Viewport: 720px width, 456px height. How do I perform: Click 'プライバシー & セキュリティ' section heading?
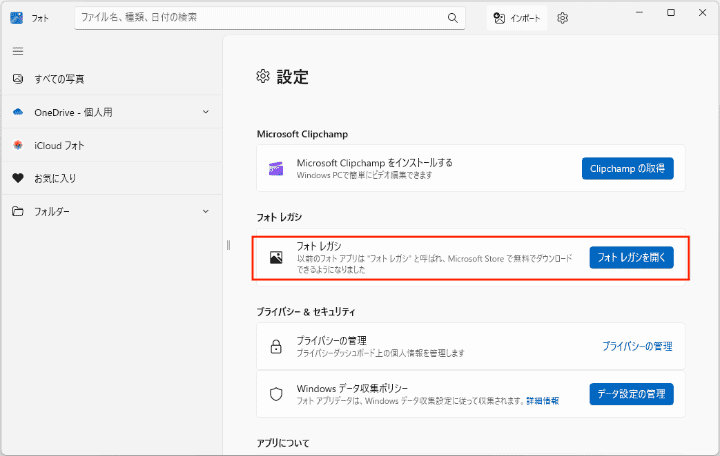click(x=306, y=311)
